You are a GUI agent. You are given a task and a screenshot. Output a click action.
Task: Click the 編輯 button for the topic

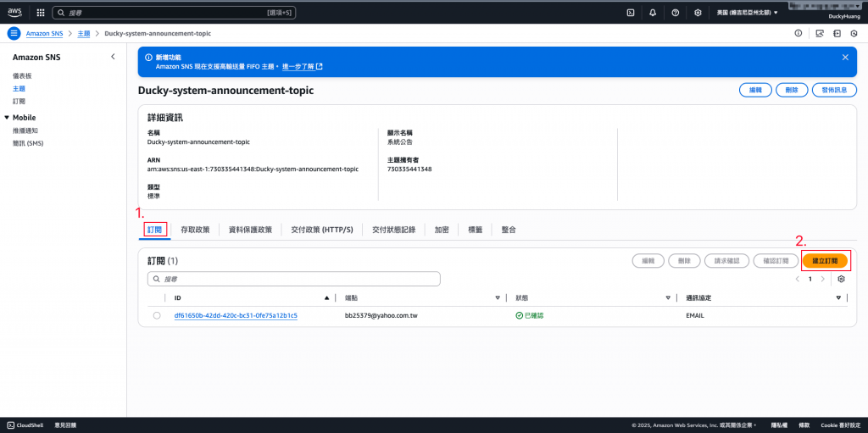pos(755,91)
